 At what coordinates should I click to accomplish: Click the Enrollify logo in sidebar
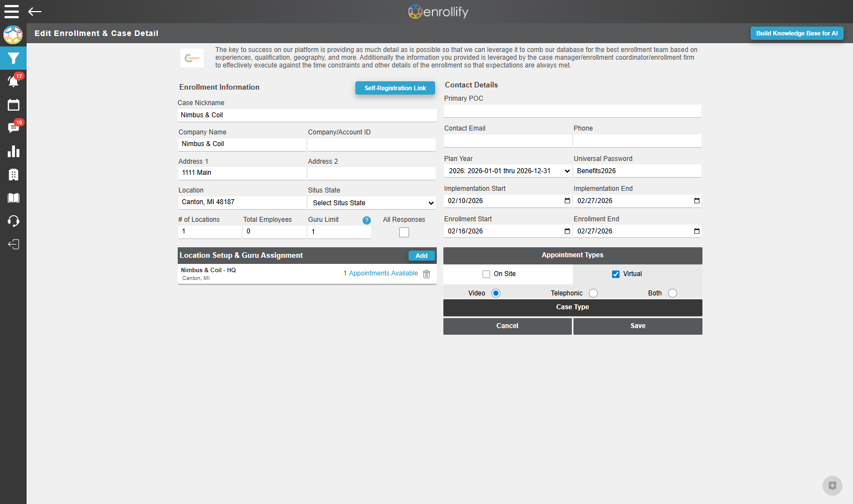click(13, 35)
